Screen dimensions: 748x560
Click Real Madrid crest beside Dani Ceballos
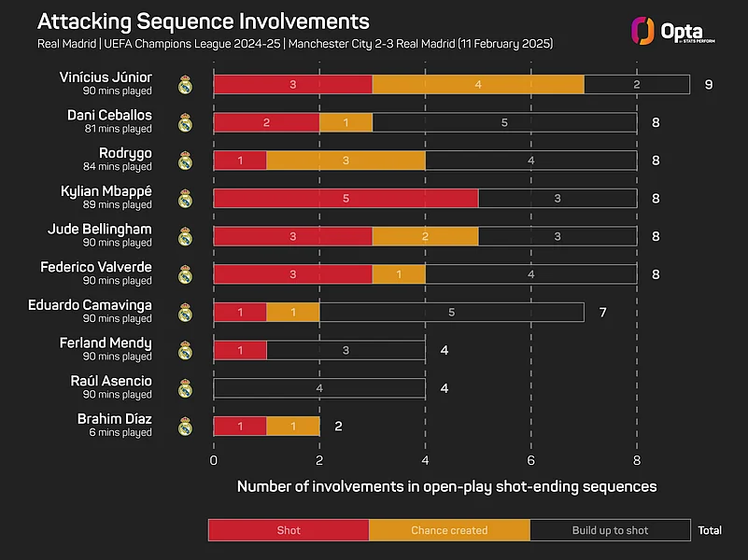pyautogui.click(x=185, y=122)
